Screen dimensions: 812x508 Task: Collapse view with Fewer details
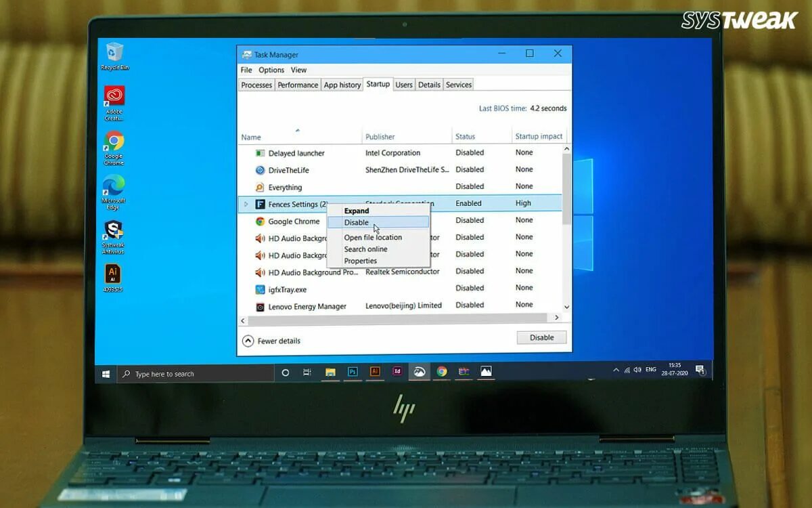(x=271, y=341)
